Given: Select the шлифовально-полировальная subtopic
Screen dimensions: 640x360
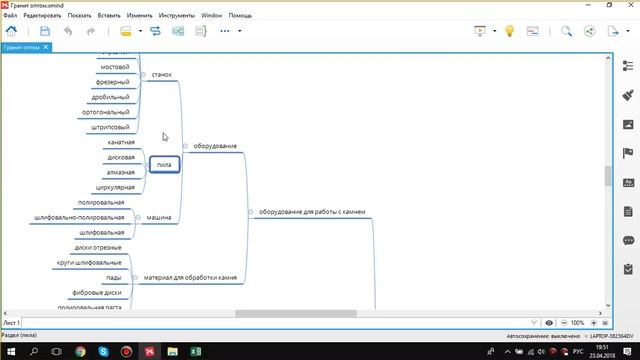Looking at the screenshot, I should [79, 218].
